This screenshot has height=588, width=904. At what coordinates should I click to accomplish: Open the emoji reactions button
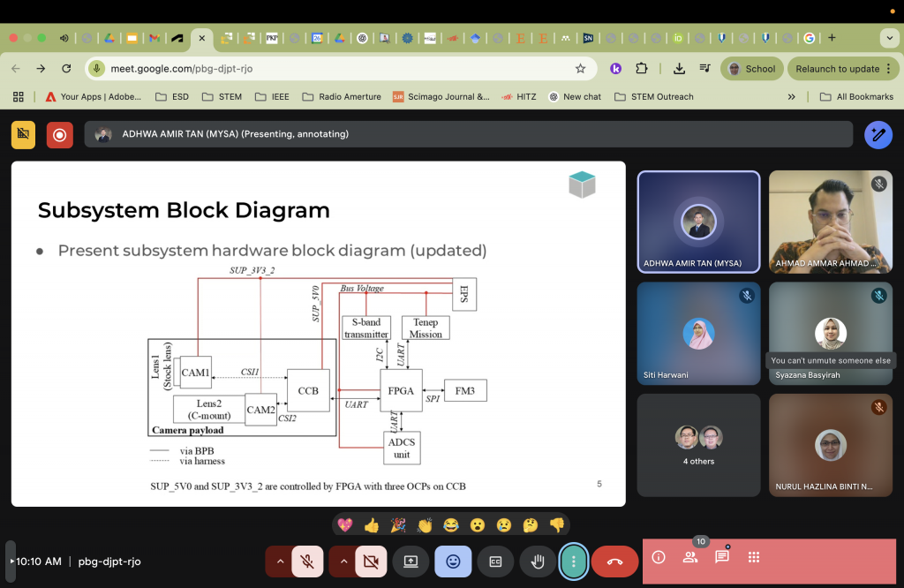[453, 561]
